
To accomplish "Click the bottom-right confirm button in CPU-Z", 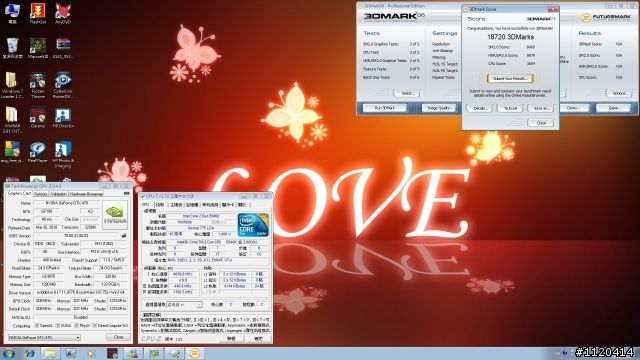I will [x=258, y=338].
